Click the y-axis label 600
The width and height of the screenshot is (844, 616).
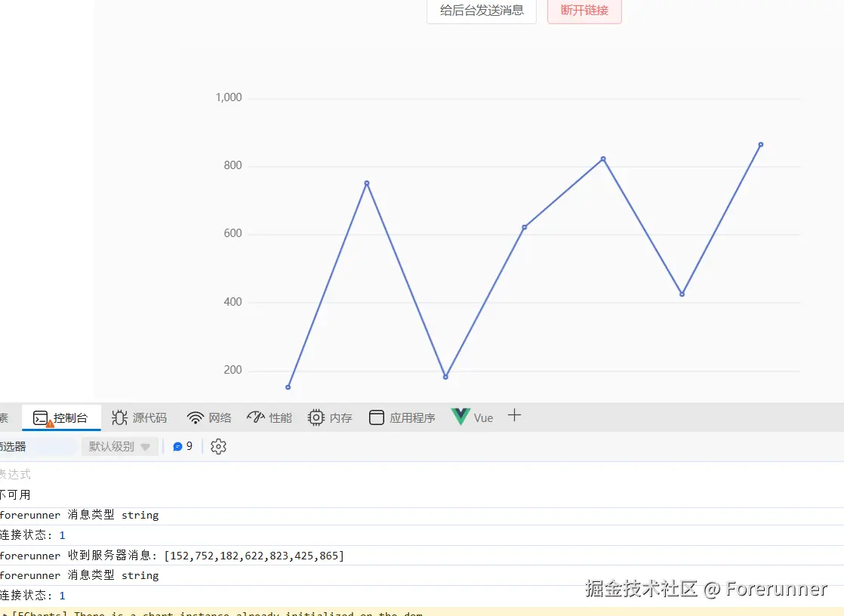pyautogui.click(x=233, y=233)
